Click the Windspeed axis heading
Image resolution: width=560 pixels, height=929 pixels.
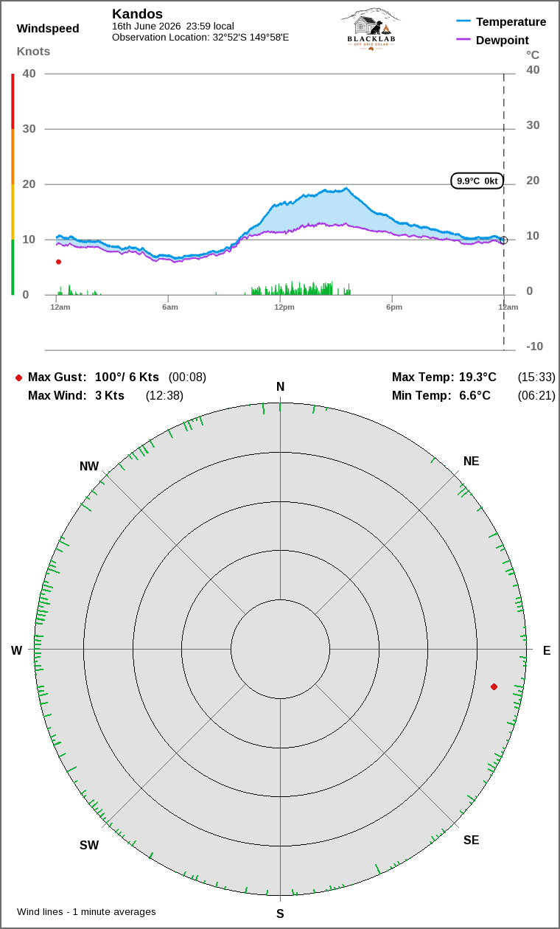pos(48,29)
